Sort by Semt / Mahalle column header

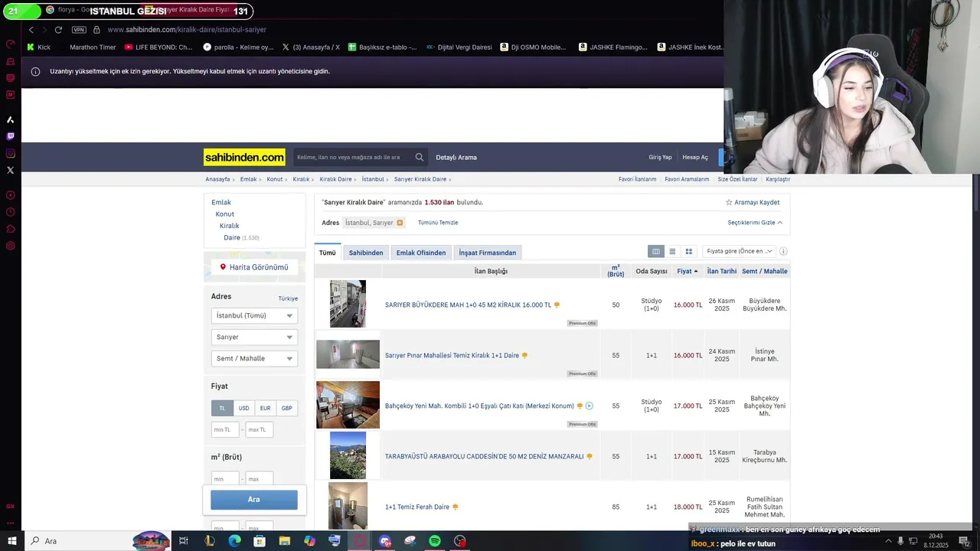click(x=765, y=271)
